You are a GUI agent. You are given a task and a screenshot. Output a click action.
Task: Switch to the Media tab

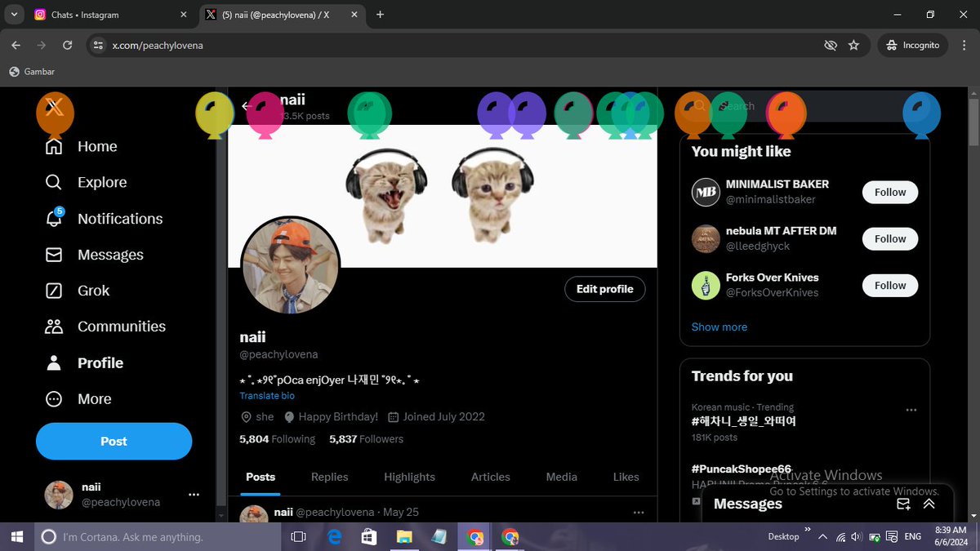562,477
